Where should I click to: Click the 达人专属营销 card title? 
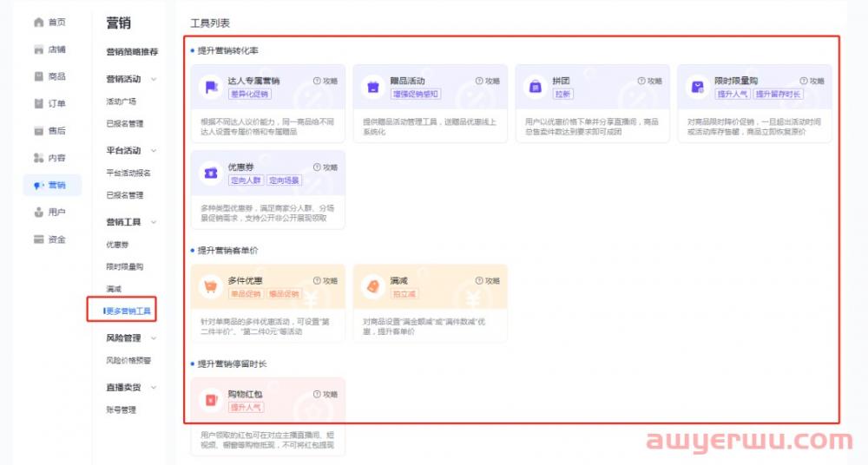pos(253,81)
